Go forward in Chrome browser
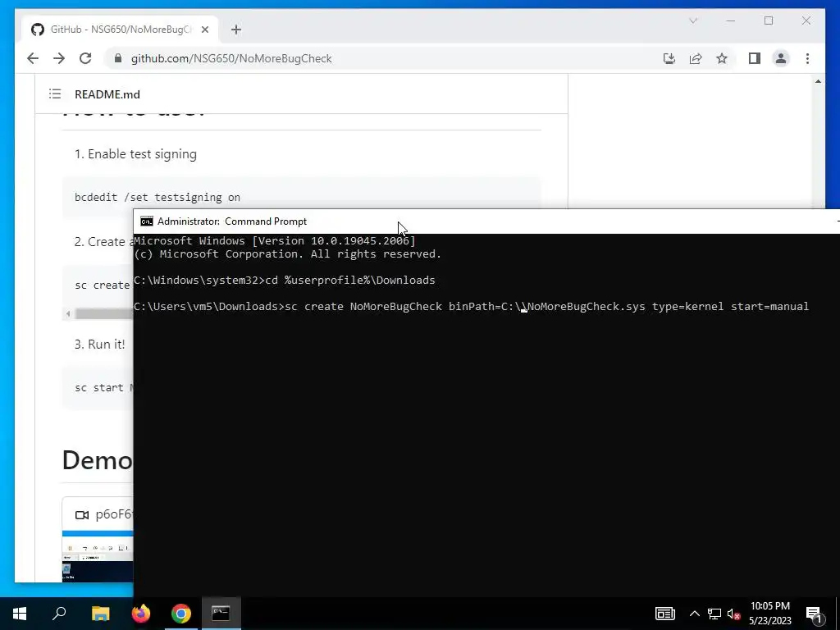Image resolution: width=840 pixels, height=630 pixels. coord(59,58)
